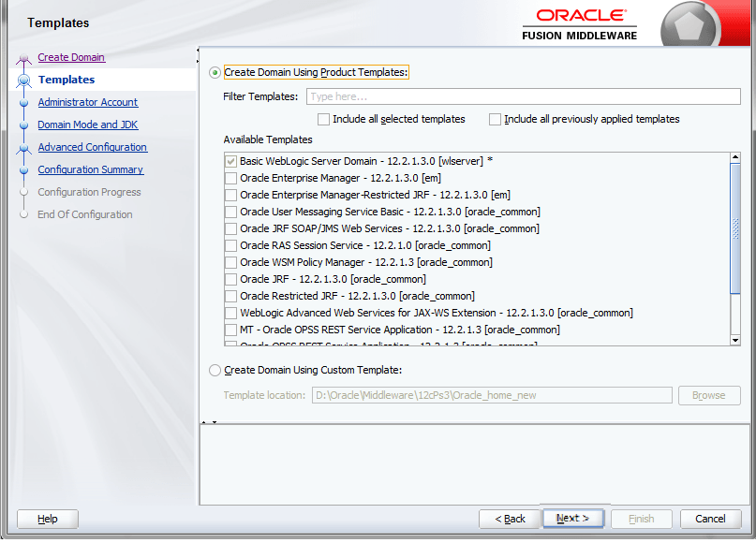The height and width of the screenshot is (543, 756).
Task: Click the Domain Mode and JDK step node icon
Action: point(23,125)
